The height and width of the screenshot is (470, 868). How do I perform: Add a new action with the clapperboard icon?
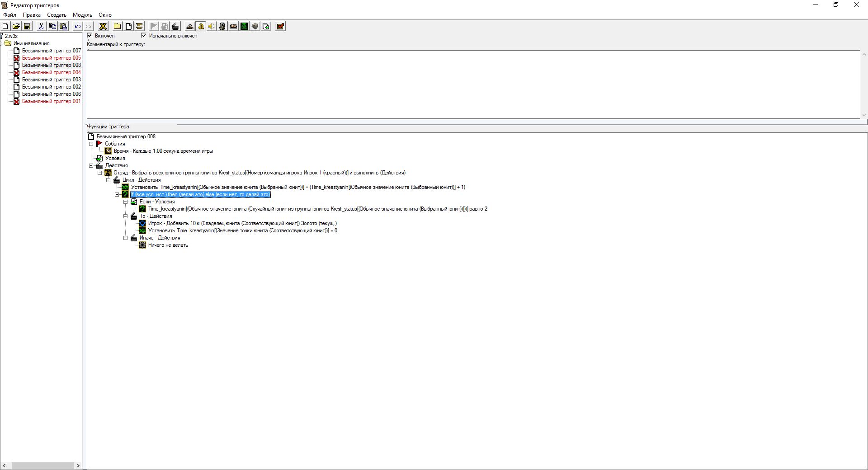[x=175, y=26]
